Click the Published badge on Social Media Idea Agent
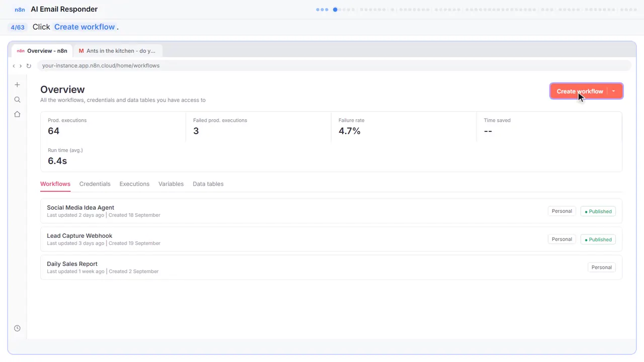Viewport: 644px width, 362px height. (x=598, y=211)
